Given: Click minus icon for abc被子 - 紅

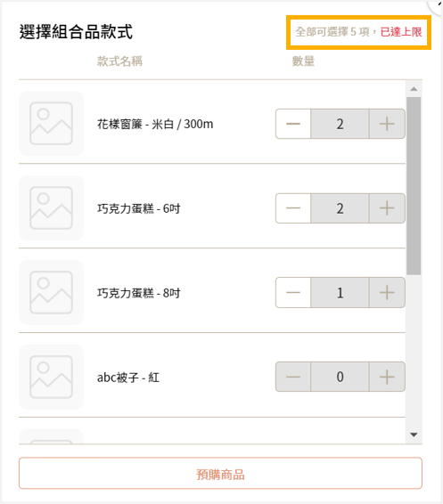Looking at the screenshot, I should [293, 377].
